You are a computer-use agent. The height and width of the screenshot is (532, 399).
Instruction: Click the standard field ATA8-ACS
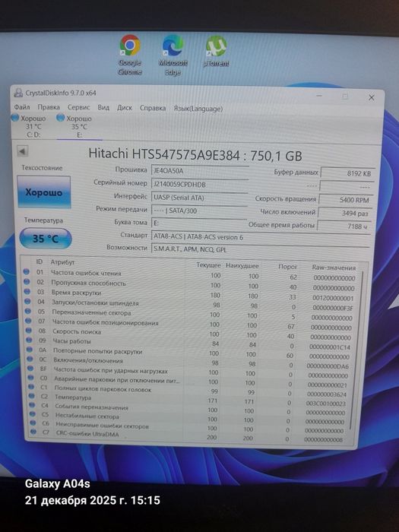pyautogui.click(x=260, y=237)
